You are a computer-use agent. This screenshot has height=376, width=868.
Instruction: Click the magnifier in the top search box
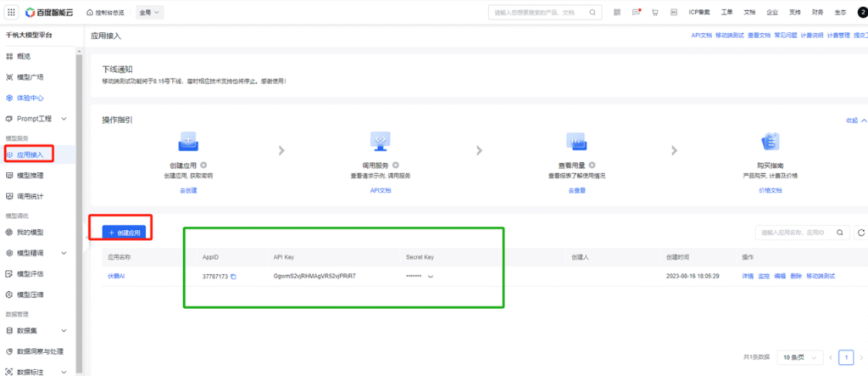pos(593,12)
